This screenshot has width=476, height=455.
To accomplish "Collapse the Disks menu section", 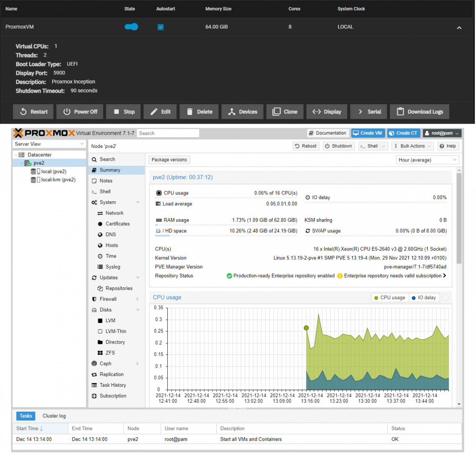I will tap(138, 310).
